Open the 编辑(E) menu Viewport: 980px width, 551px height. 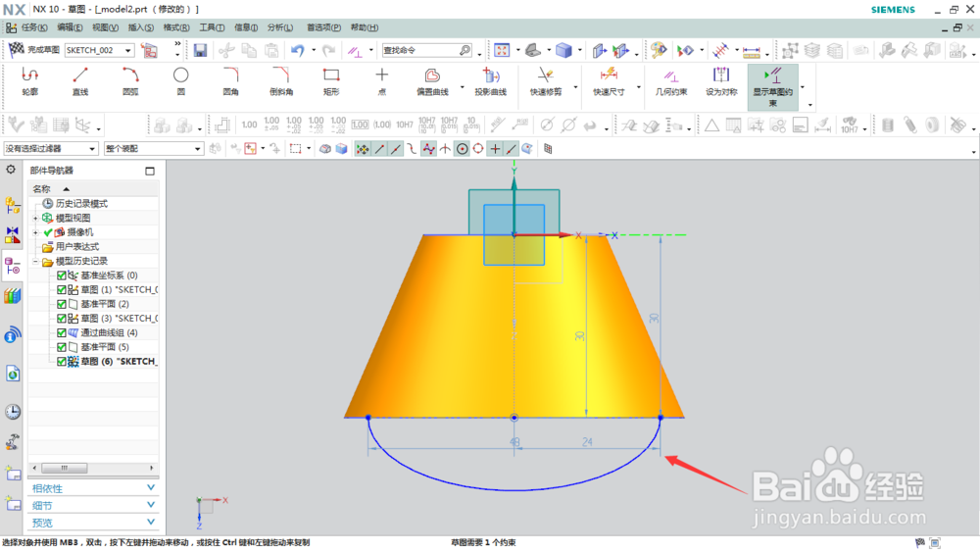coord(70,27)
